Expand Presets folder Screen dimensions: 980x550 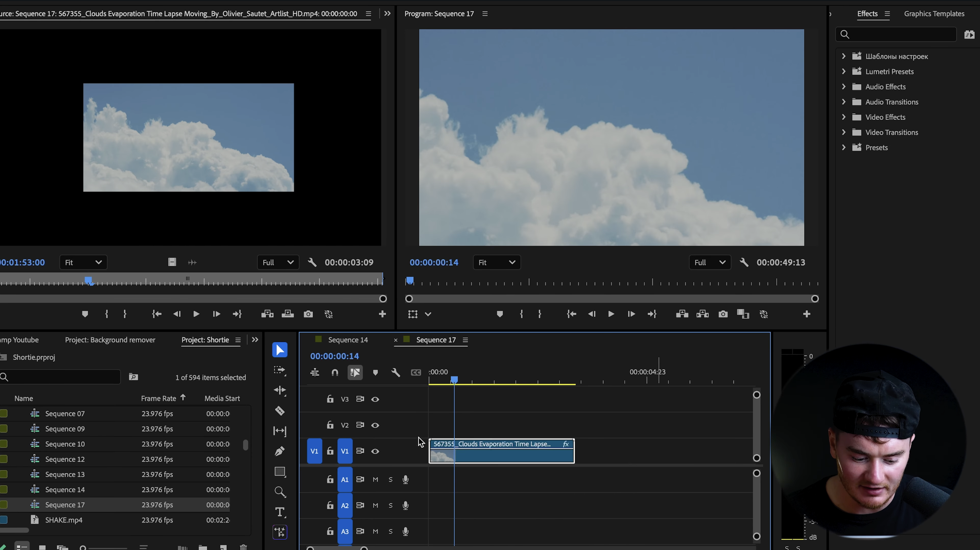coord(843,147)
